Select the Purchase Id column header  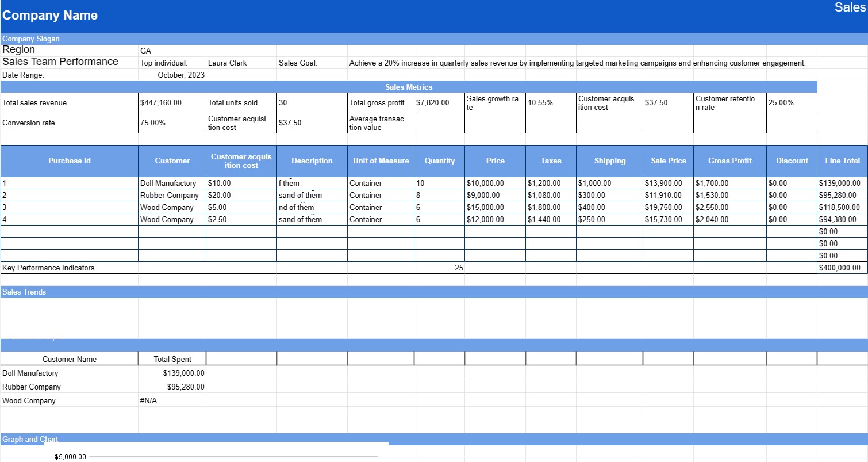69,161
